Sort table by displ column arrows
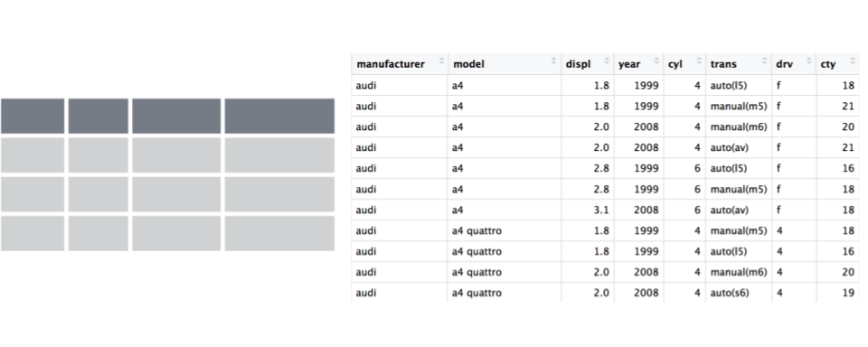 tap(607, 61)
